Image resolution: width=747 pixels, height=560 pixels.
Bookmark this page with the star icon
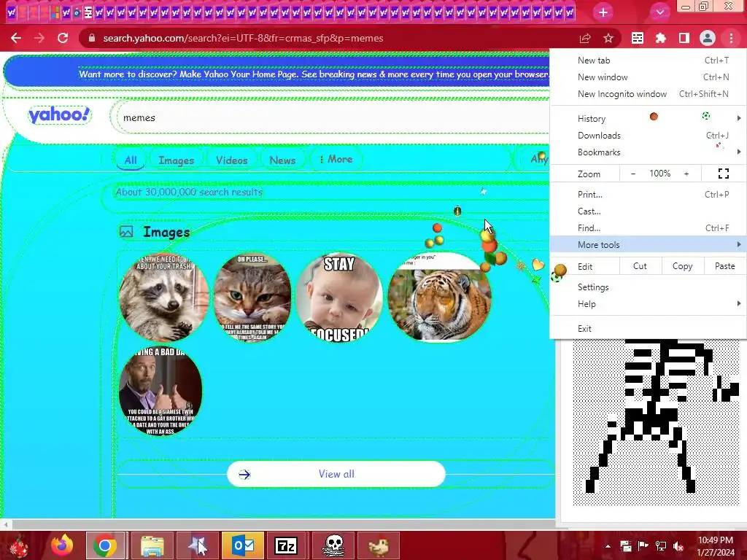(608, 38)
